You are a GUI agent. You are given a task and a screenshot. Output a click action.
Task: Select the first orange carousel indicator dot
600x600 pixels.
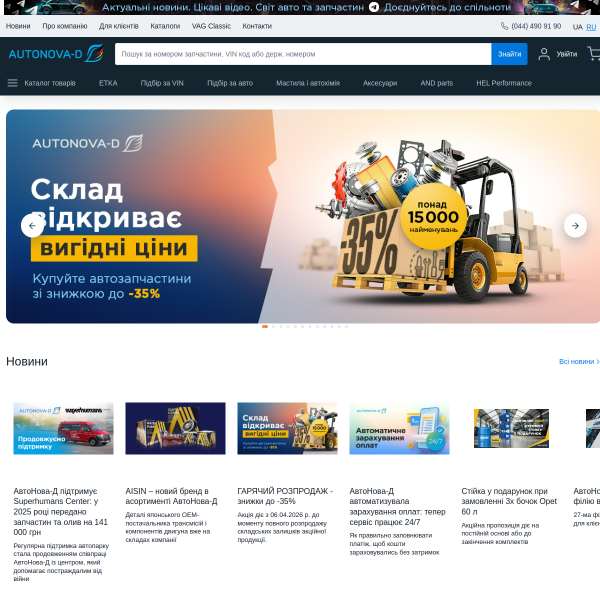265,326
